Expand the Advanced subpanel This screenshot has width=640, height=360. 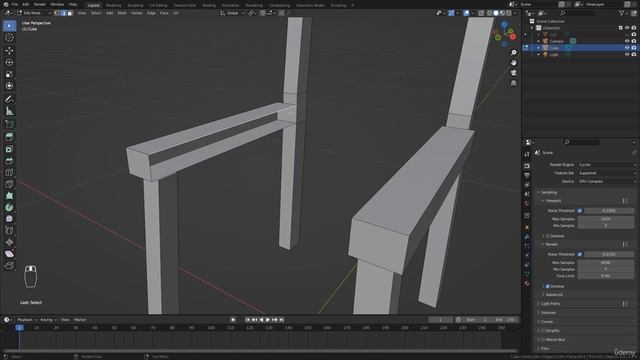point(554,295)
